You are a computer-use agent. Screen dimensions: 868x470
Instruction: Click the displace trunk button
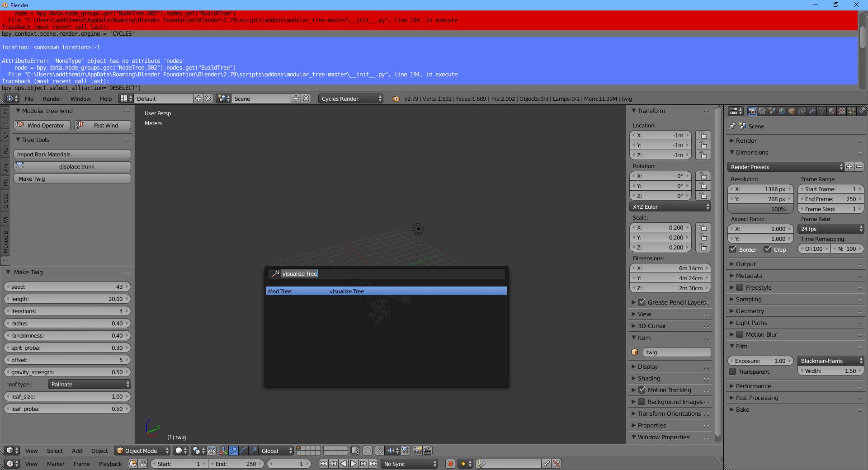[x=72, y=166]
